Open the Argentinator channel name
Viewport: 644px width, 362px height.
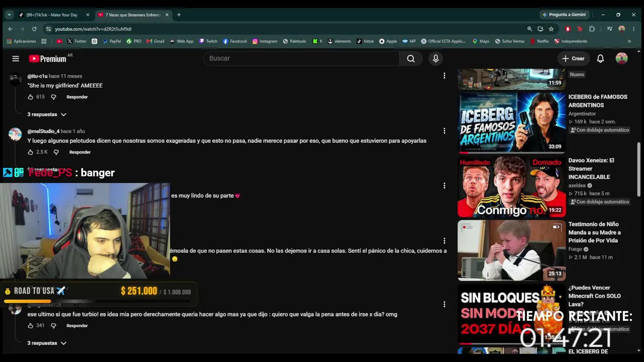pos(582,114)
